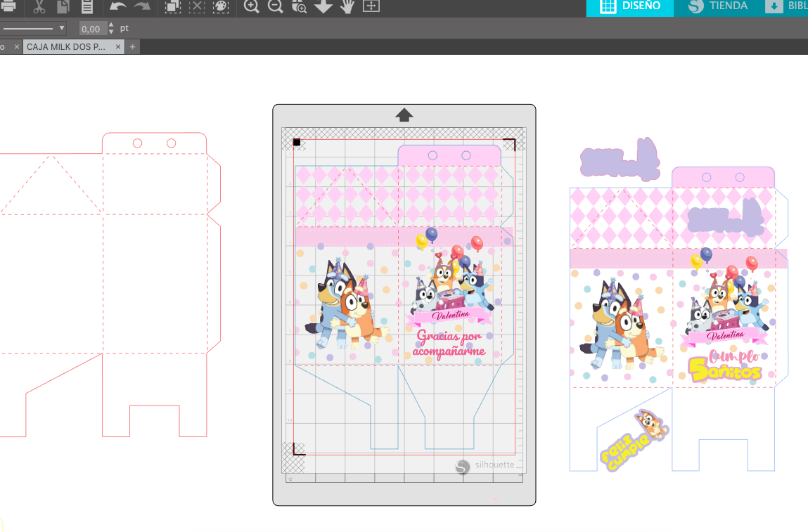Click the Paste clipboard icon

tap(87, 7)
